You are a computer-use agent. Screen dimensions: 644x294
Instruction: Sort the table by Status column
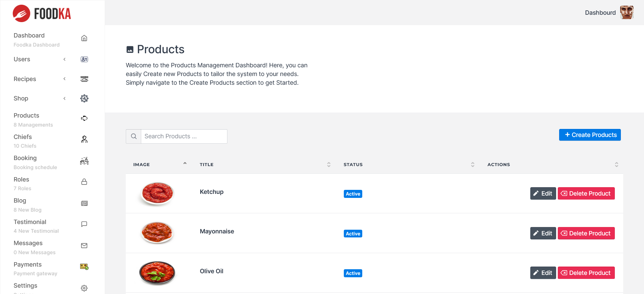(x=473, y=164)
